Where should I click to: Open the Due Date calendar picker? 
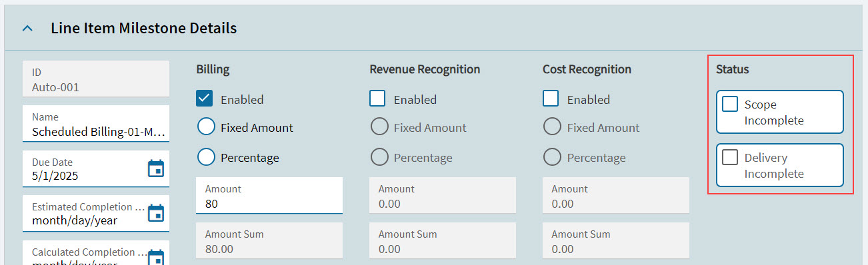coord(155,168)
